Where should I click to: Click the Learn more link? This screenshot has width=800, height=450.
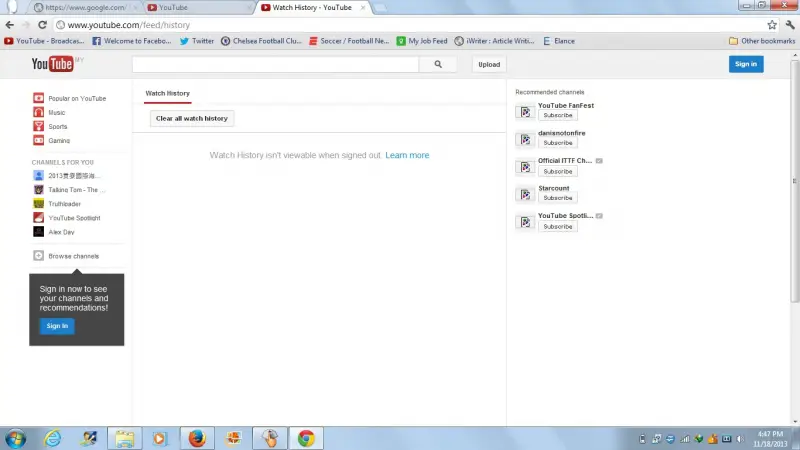tap(407, 155)
